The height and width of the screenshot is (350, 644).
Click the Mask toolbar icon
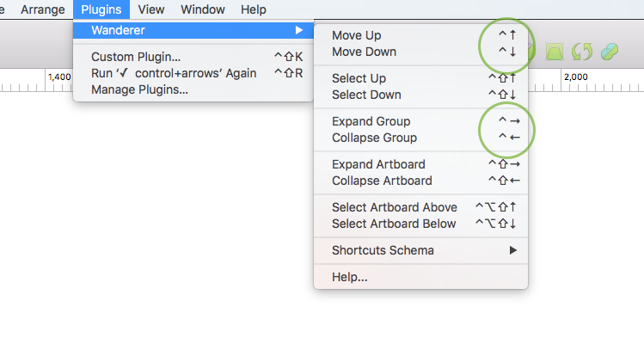[x=610, y=52]
